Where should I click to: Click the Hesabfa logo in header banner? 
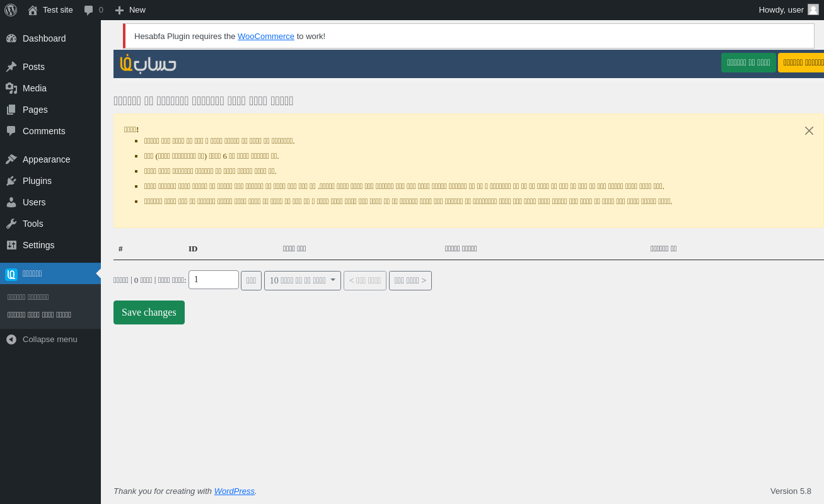[148, 64]
